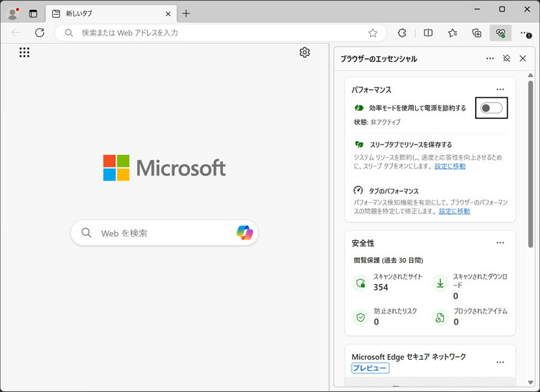Open セキュア ネットワーク card more options
The width and height of the screenshot is (540, 392).
click(x=500, y=362)
